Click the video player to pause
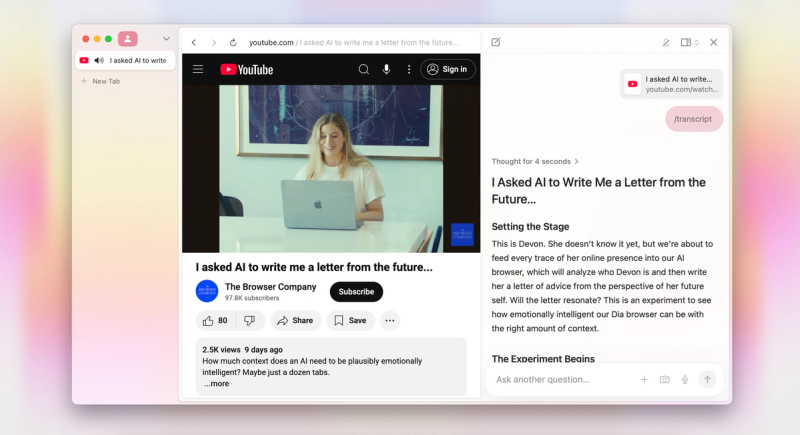Screen dimensions: 800x435 (x=331, y=168)
